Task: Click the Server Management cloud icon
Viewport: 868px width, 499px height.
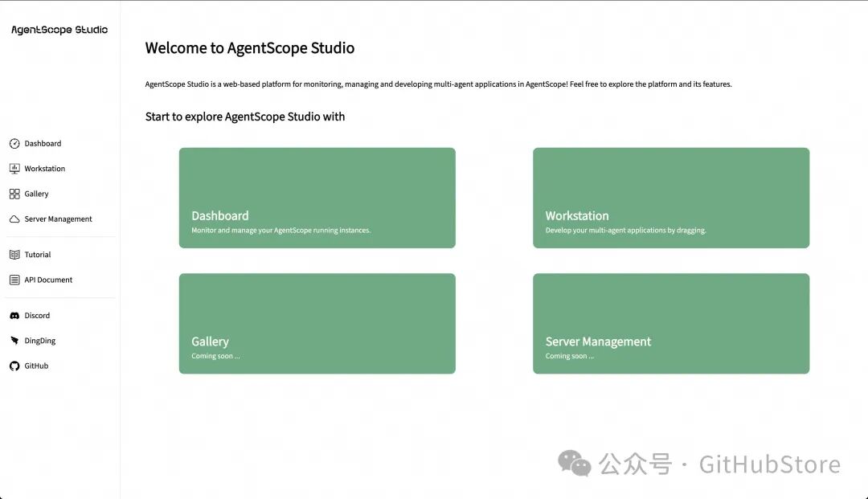Action: tap(14, 219)
